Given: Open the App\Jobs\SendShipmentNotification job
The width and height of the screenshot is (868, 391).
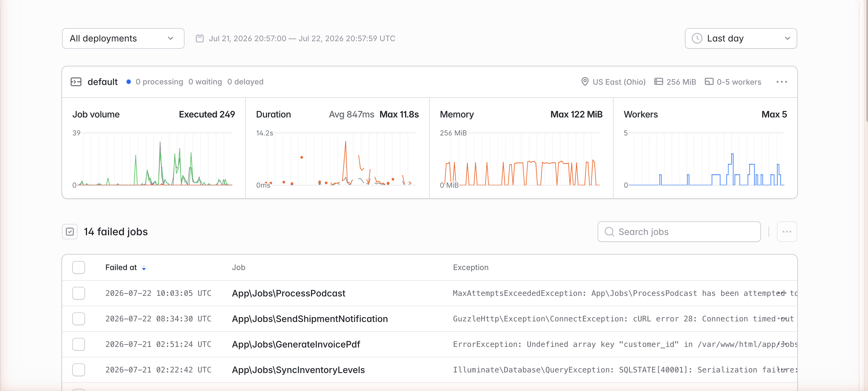Looking at the screenshot, I should point(310,318).
